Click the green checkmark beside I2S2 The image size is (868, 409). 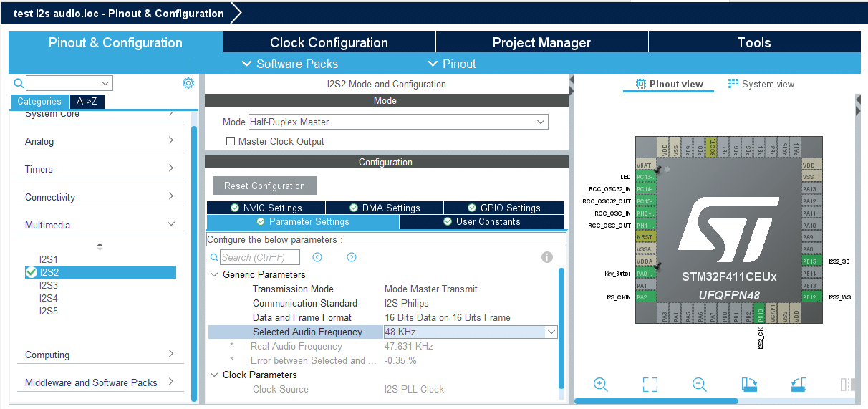tap(31, 272)
